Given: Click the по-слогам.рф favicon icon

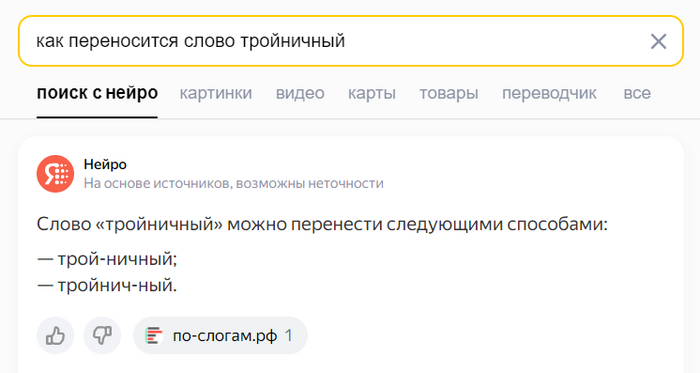Looking at the screenshot, I should click(x=154, y=336).
